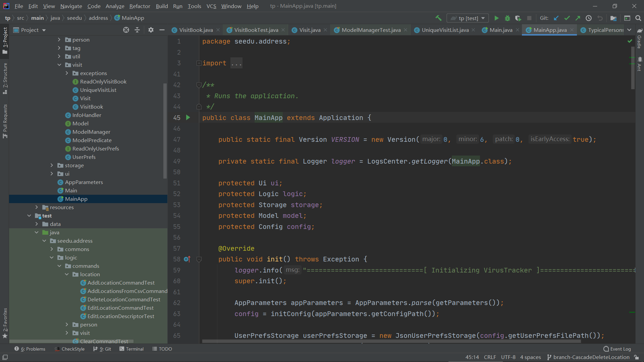Viewport: 644px width, 362px height.
Task: Collapse the visit folder in project tree
Action: click(x=59, y=65)
